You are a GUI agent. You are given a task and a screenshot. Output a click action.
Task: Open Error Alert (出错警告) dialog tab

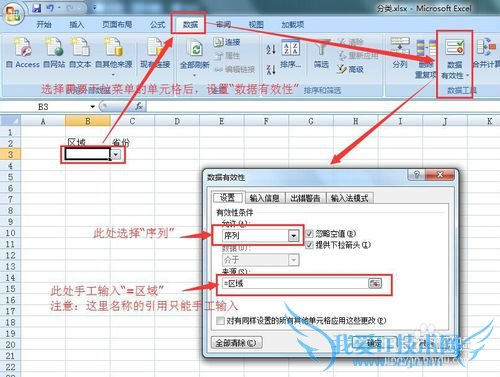click(x=305, y=198)
